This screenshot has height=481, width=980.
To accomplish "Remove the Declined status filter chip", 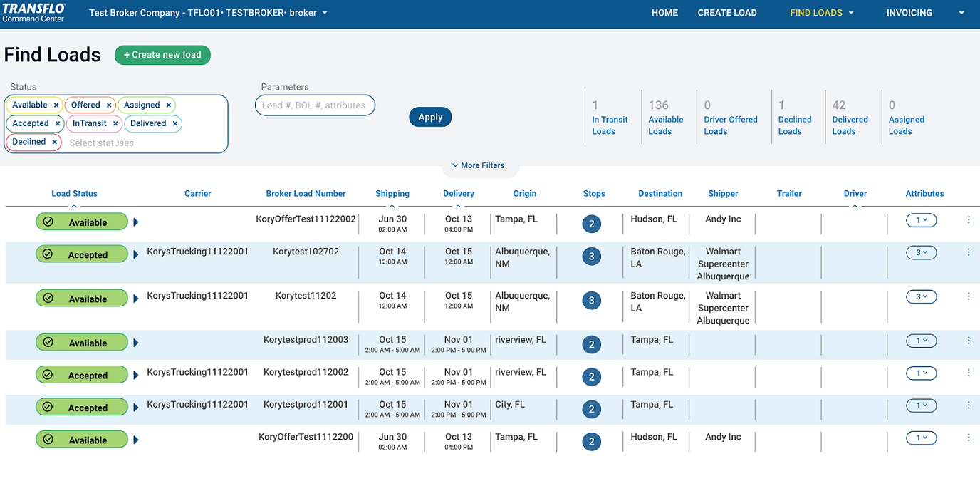I will [x=54, y=143].
